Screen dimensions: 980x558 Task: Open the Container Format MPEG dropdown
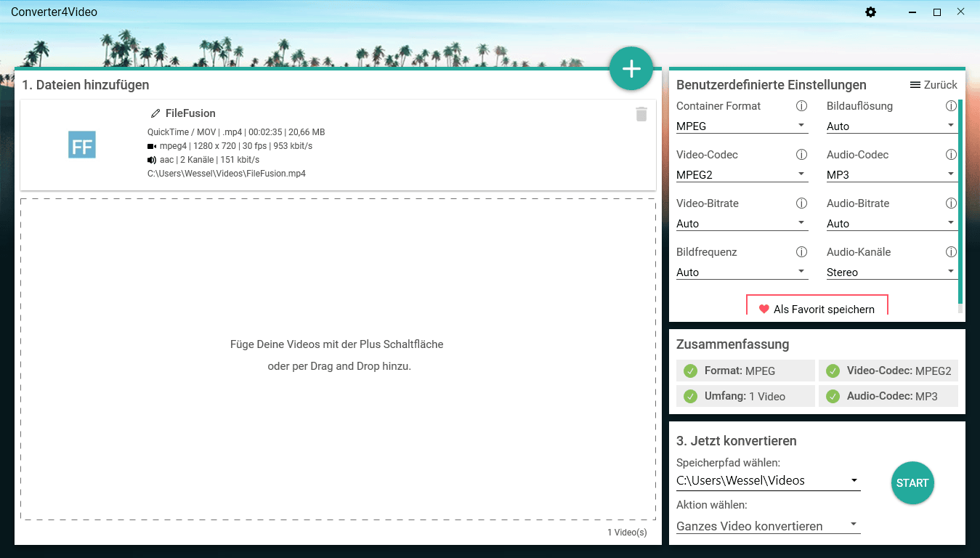[741, 126]
